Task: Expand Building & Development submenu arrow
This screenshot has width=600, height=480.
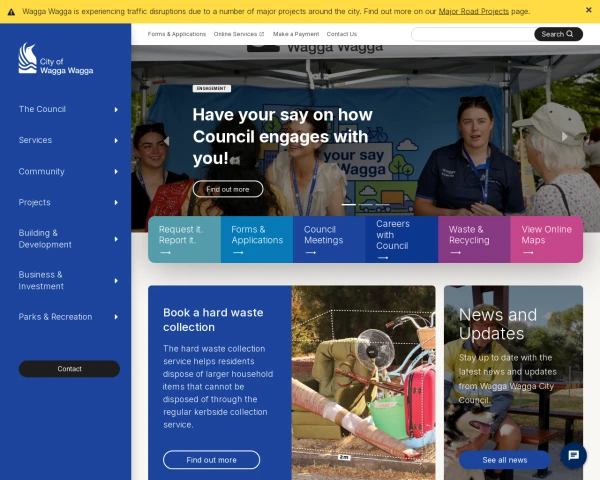Action: pos(116,239)
